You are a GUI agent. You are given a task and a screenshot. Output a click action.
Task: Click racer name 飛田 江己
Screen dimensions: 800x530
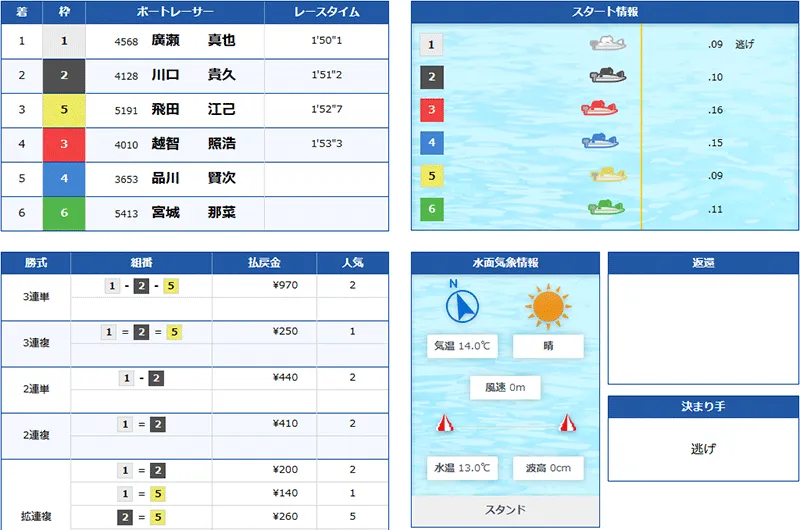pyautogui.click(x=193, y=109)
